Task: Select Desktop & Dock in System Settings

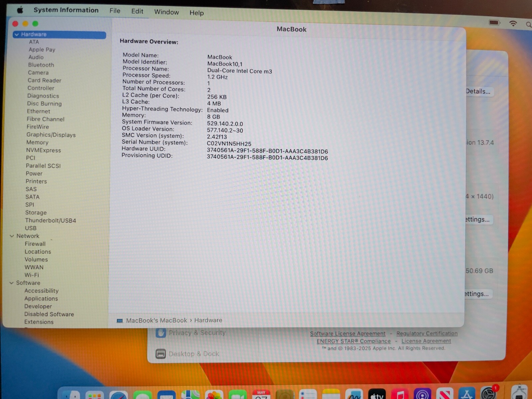Action: tap(194, 354)
